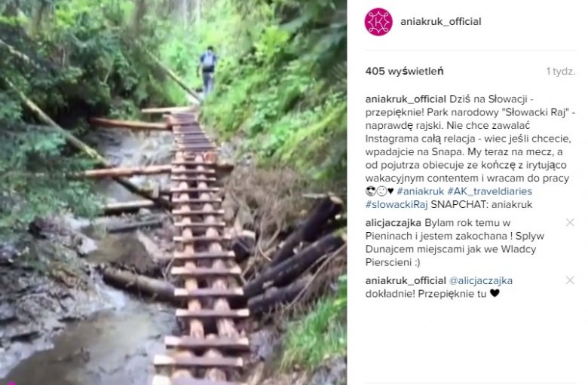588x385 pixels.
Task: Open aniakruk_official username in the post header
Action: pos(441,21)
